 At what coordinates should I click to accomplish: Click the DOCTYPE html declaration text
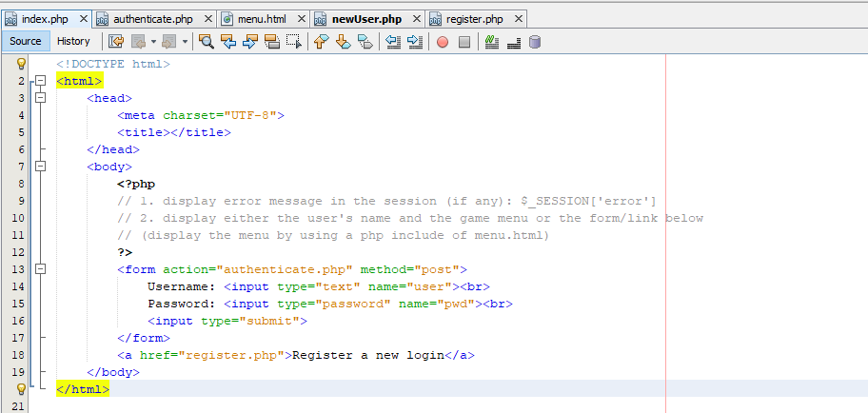[x=113, y=64]
